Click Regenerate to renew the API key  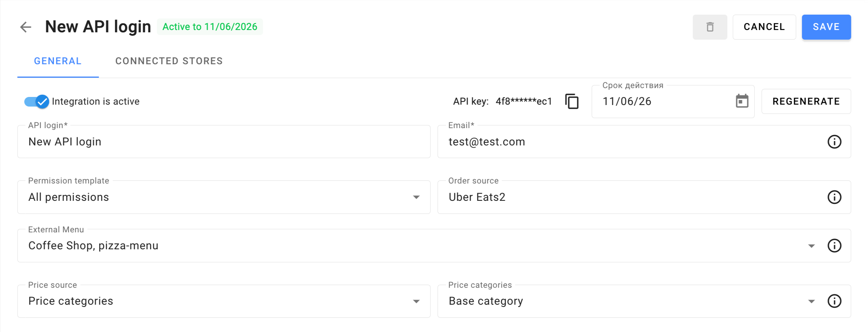(806, 102)
